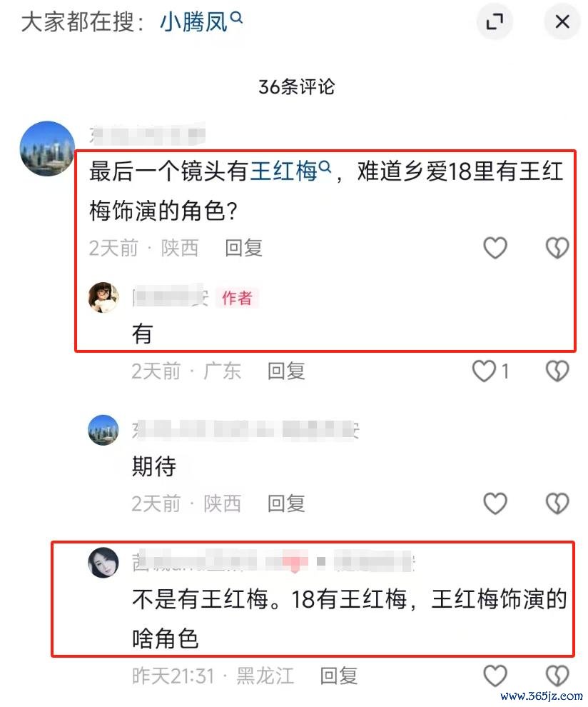
Task: Search the trending term 小腾凤
Action: pos(201,21)
